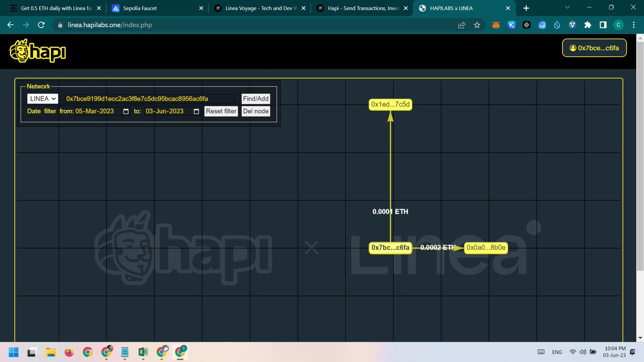Switch to Hapi - Send Transactions tab

pyautogui.click(x=363, y=8)
